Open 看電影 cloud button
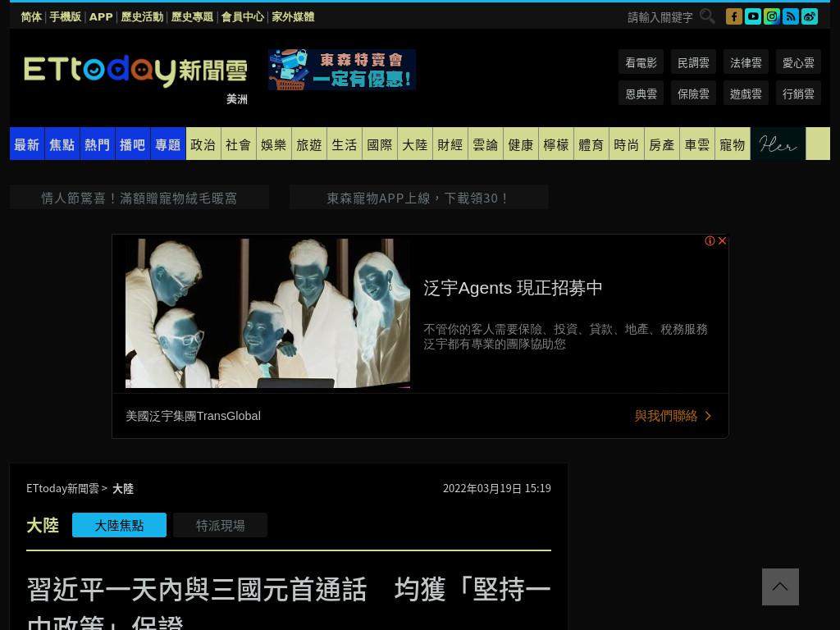The width and height of the screenshot is (840, 630). [x=641, y=62]
